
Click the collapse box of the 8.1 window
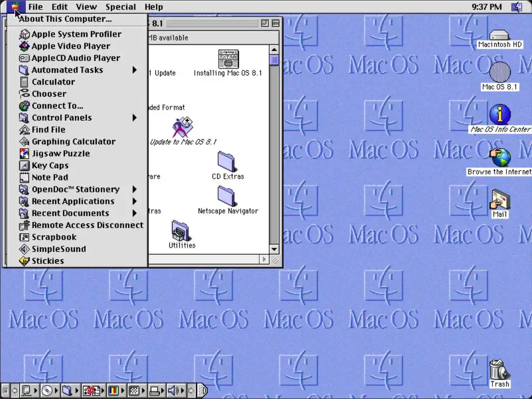point(276,23)
